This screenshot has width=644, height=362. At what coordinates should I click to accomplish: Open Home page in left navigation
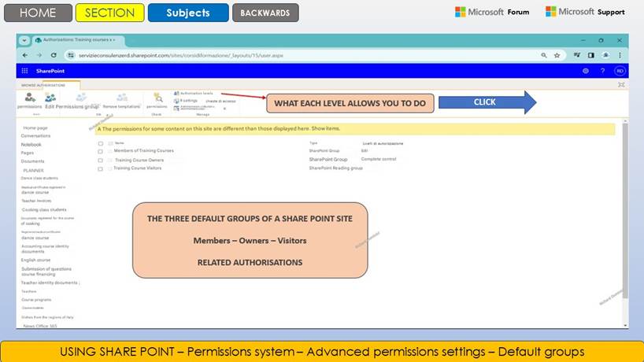[x=35, y=128]
